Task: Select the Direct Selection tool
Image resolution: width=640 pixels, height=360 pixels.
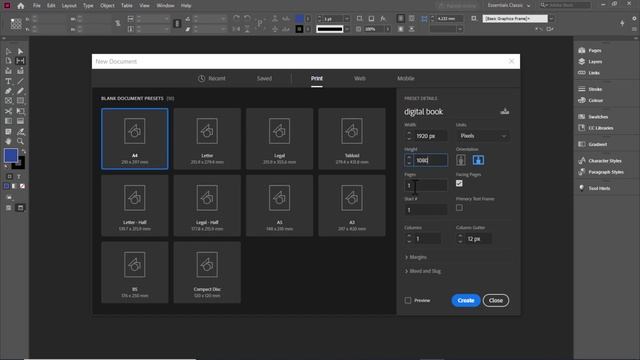Action: click(20, 51)
